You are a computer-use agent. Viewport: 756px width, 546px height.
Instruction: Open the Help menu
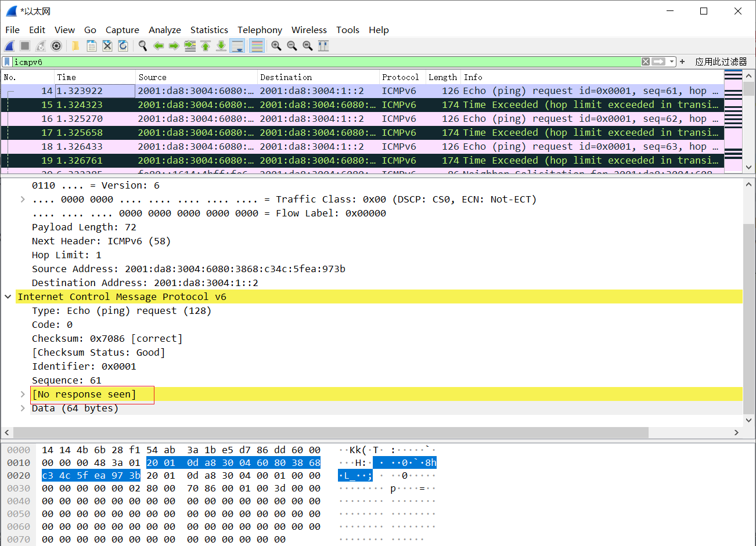(379, 30)
